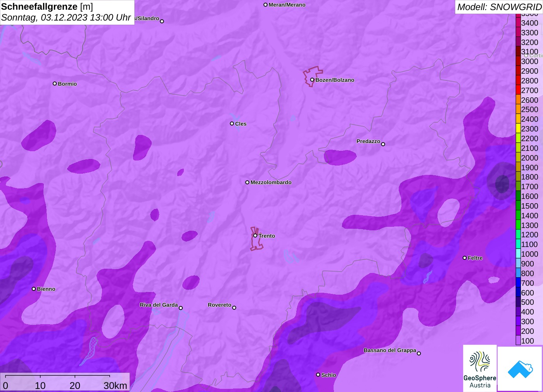The image size is (543, 392).
Task: Click the Meran/Merano location marker
Action: [265, 5]
